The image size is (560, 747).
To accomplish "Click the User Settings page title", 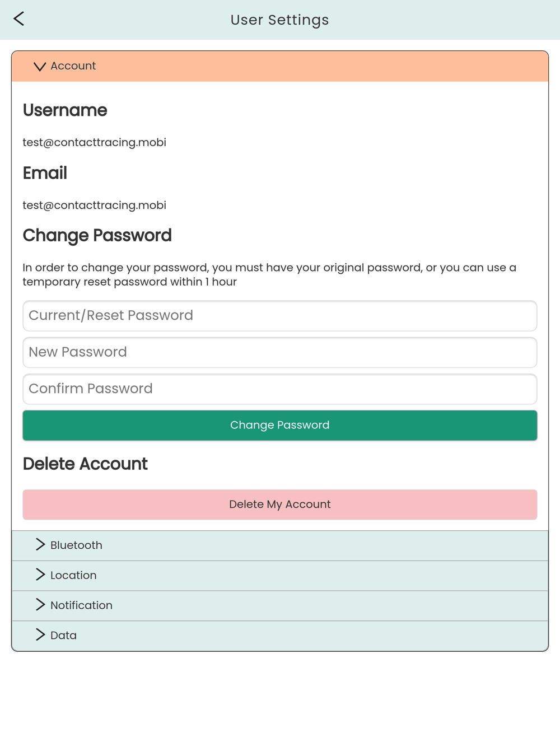I will tap(279, 20).
